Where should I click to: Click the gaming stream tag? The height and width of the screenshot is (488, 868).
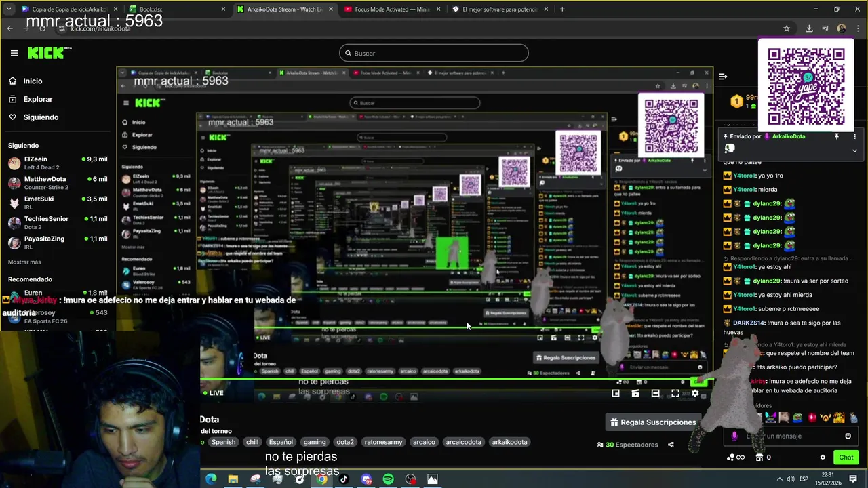(315, 442)
